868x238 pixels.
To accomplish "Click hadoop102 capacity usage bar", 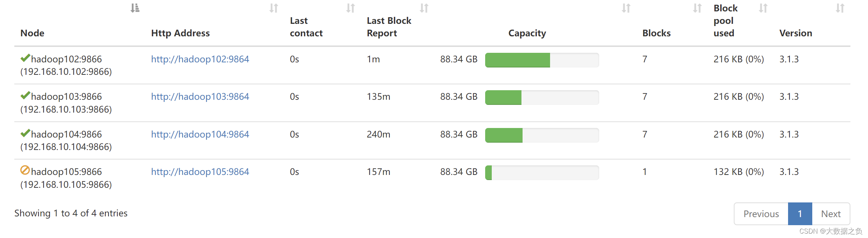I will [542, 60].
